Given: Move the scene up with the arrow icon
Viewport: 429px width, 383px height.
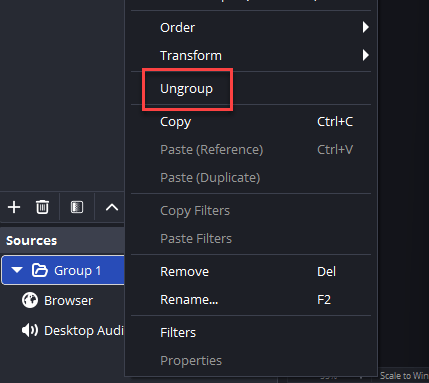Looking at the screenshot, I should click(112, 207).
